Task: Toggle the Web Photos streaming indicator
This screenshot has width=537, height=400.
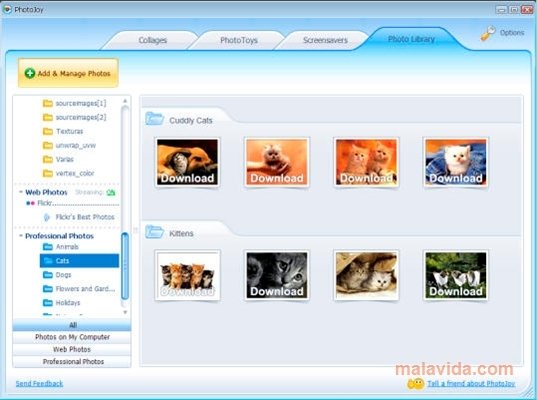Action: pyautogui.click(x=111, y=192)
